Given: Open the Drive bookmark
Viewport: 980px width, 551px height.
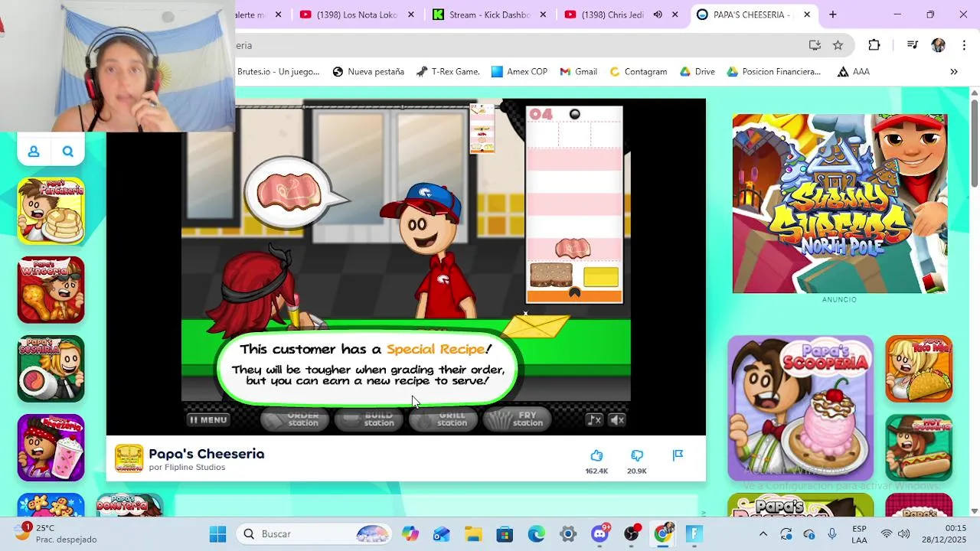Looking at the screenshot, I should click(697, 72).
